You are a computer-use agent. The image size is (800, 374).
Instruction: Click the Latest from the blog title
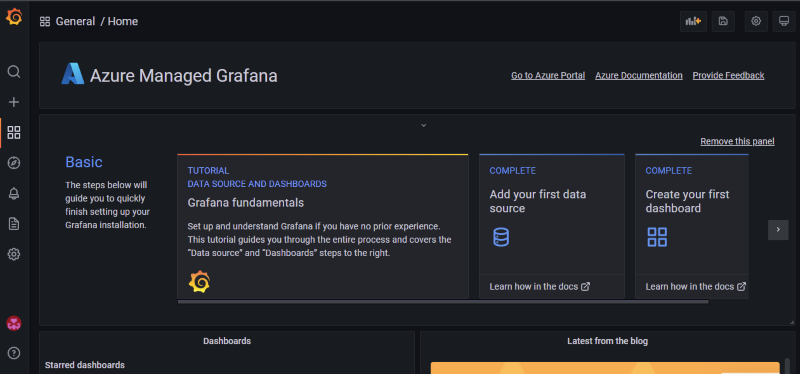608,341
